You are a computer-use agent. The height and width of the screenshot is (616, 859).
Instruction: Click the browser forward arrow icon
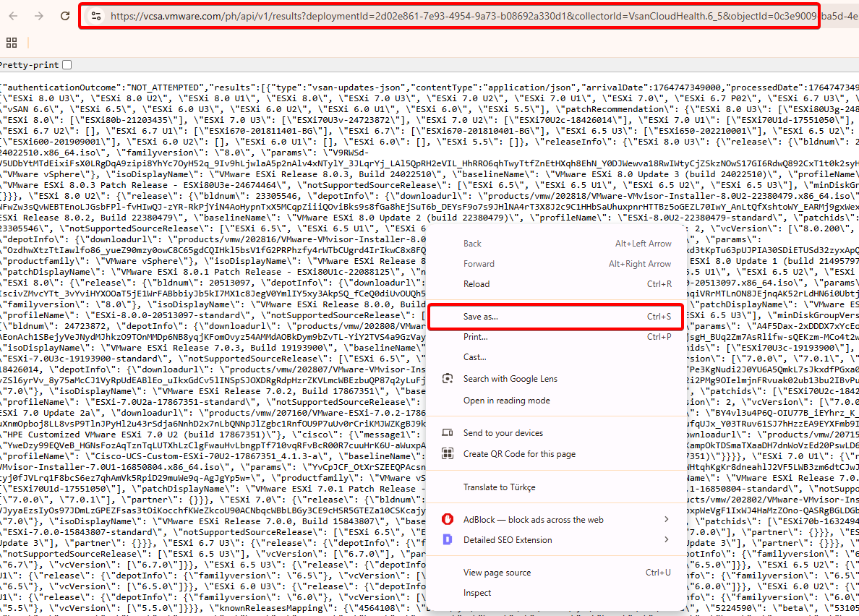coord(39,16)
